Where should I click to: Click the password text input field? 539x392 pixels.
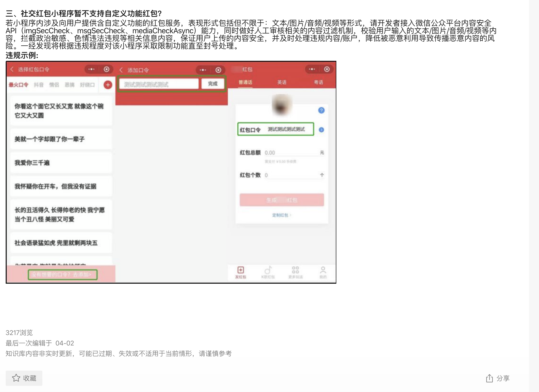click(x=158, y=84)
